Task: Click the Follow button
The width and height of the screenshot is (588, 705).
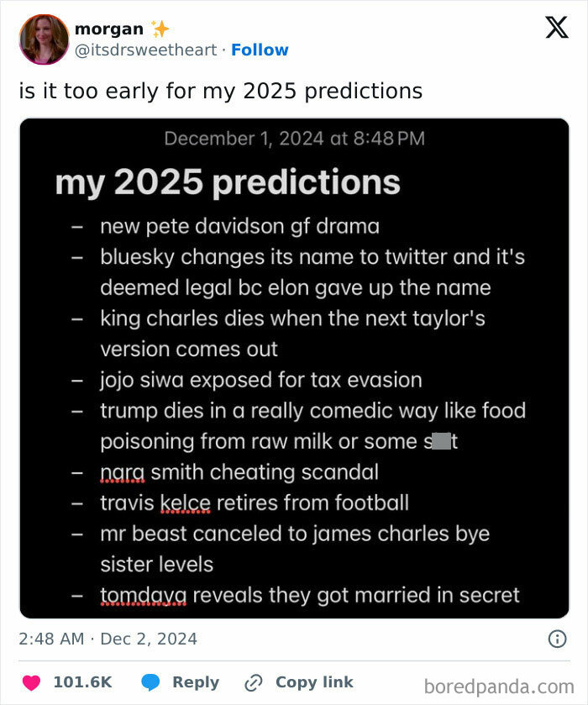Action: click(260, 50)
